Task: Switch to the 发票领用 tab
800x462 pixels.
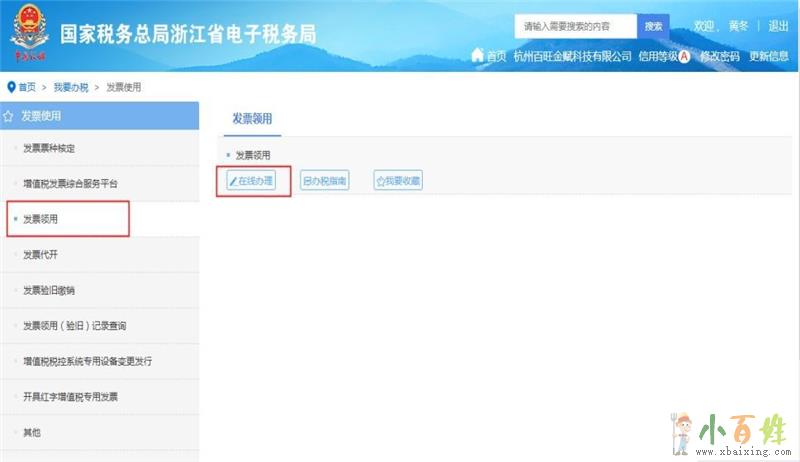Action: pyautogui.click(x=252, y=118)
